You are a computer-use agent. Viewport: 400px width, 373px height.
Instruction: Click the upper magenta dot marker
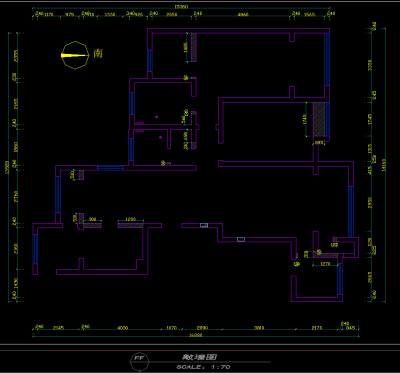pos(156,117)
